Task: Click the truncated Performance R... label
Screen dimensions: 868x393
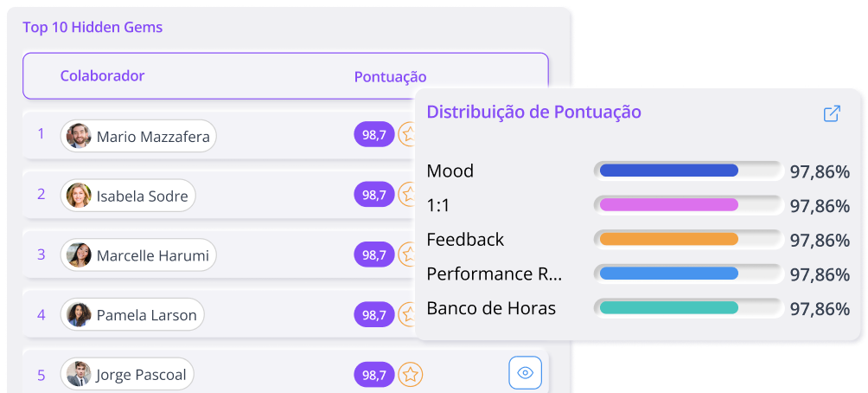Action: pyautogui.click(x=494, y=274)
